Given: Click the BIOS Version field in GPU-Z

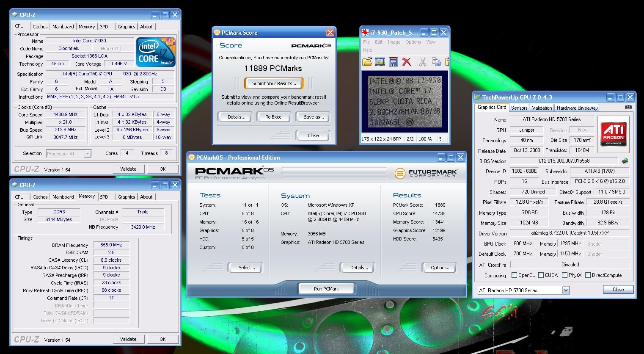Looking at the screenshot, I should (x=564, y=161).
